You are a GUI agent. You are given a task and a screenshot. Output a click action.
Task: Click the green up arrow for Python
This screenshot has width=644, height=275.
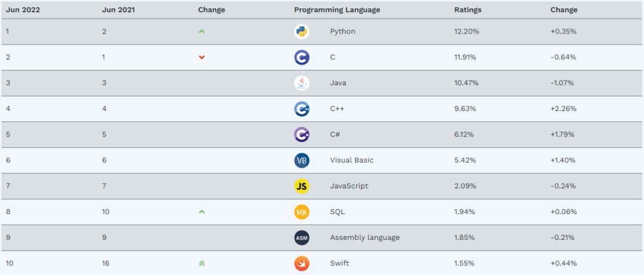tap(202, 32)
